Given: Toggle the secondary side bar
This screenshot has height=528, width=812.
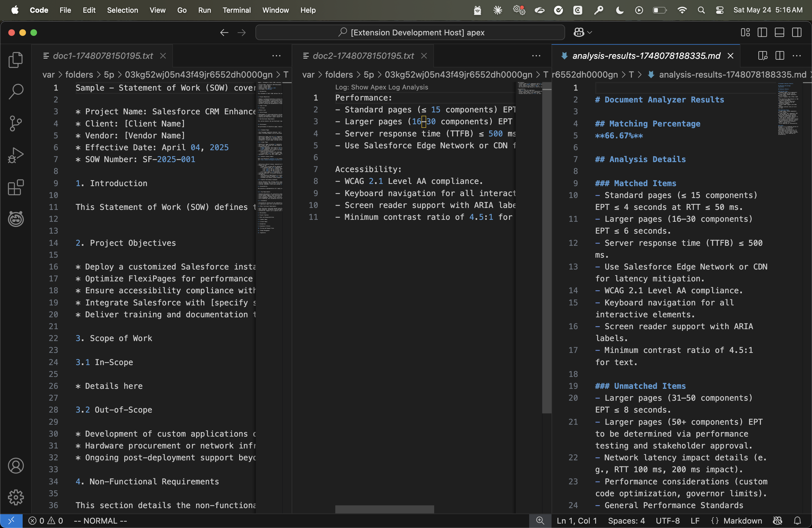Looking at the screenshot, I should point(797,32).
